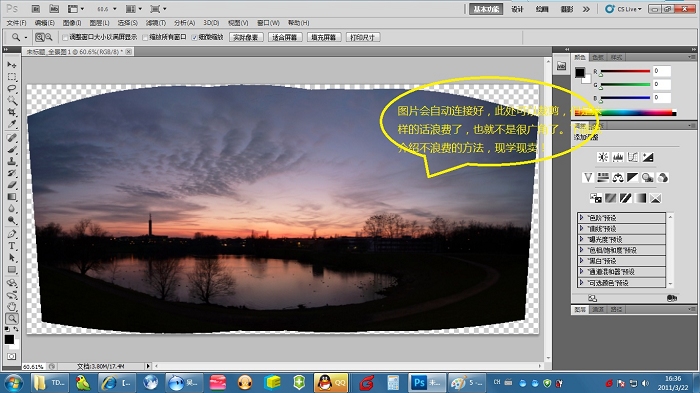The width and height of the screenshot is (700, 393).
Task: Open the 图像(I) menu
Action: pos(72,23)
